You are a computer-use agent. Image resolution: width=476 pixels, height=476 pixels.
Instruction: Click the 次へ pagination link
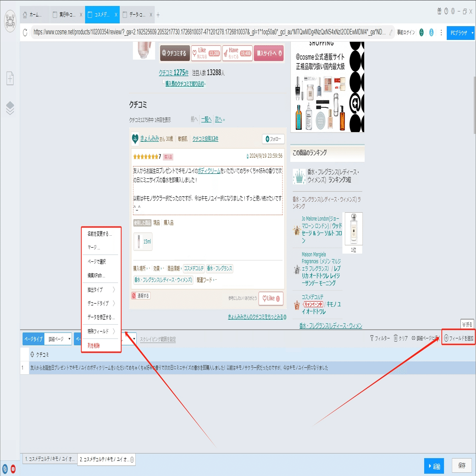click(220, 119)
